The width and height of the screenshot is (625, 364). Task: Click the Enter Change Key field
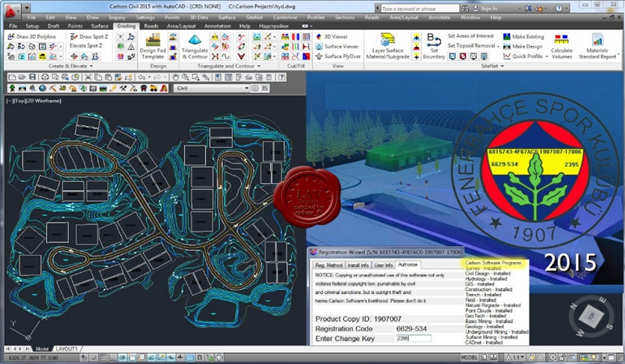pos(413,338)
